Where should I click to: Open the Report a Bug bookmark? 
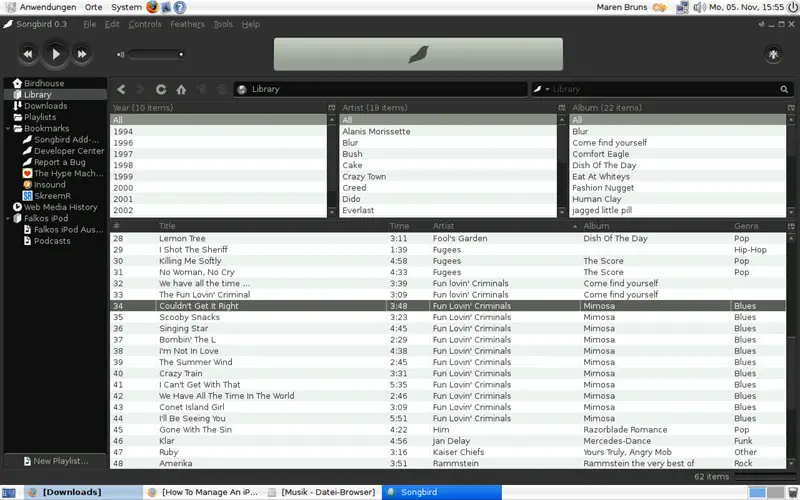(x=60, y=162)
